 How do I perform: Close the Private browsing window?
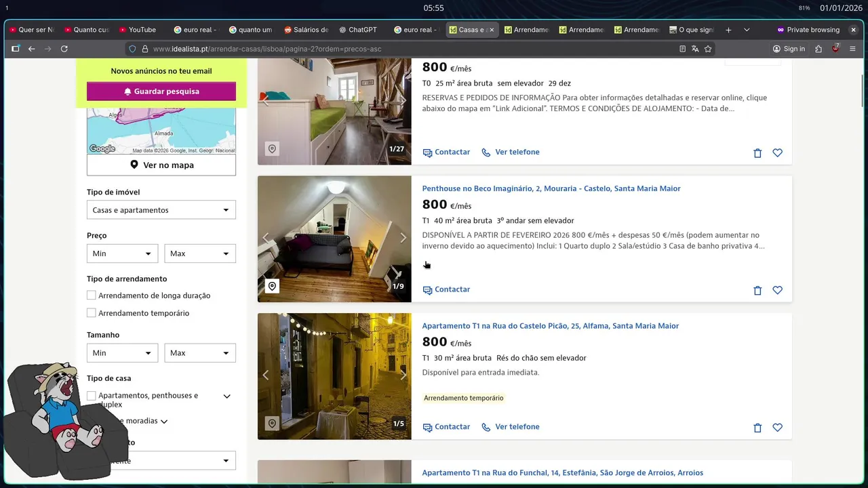853,30
